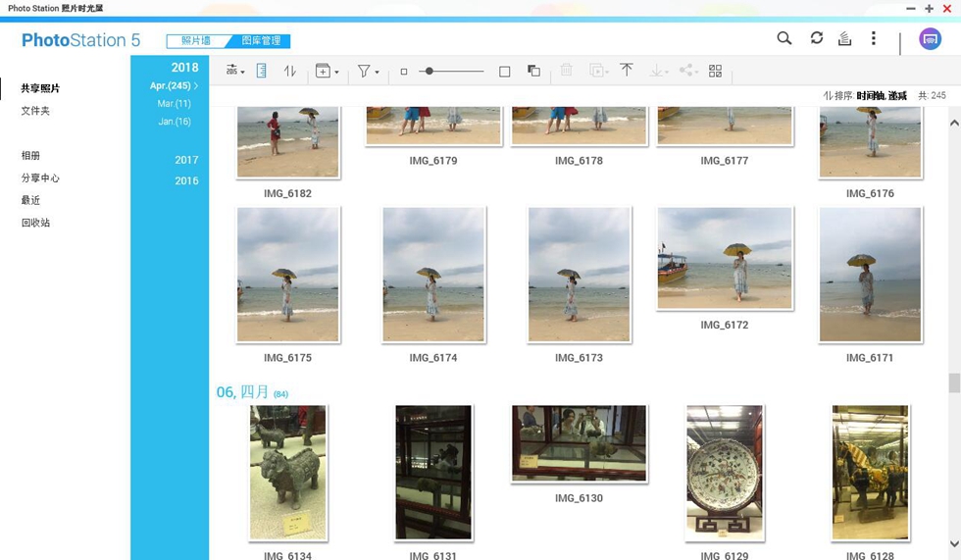This screenshot has width=961, height=560.
Task: Open the grid view mode icon
Action: 715,71
